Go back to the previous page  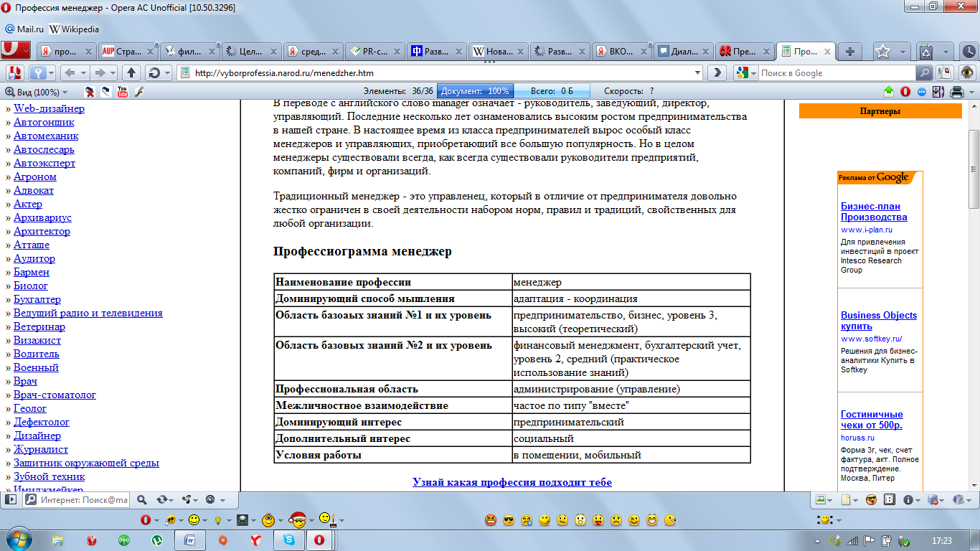[70, 72]
